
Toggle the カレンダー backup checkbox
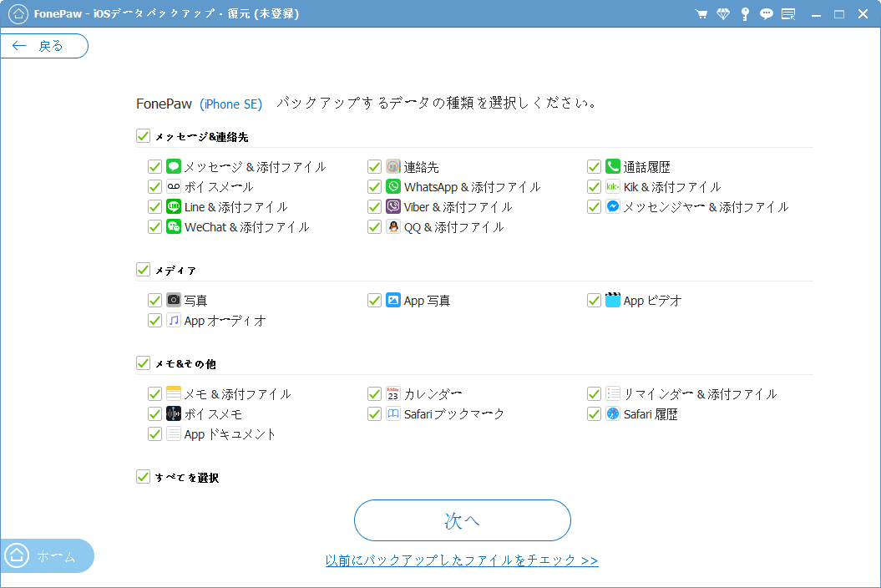click(x=374, y=393)
